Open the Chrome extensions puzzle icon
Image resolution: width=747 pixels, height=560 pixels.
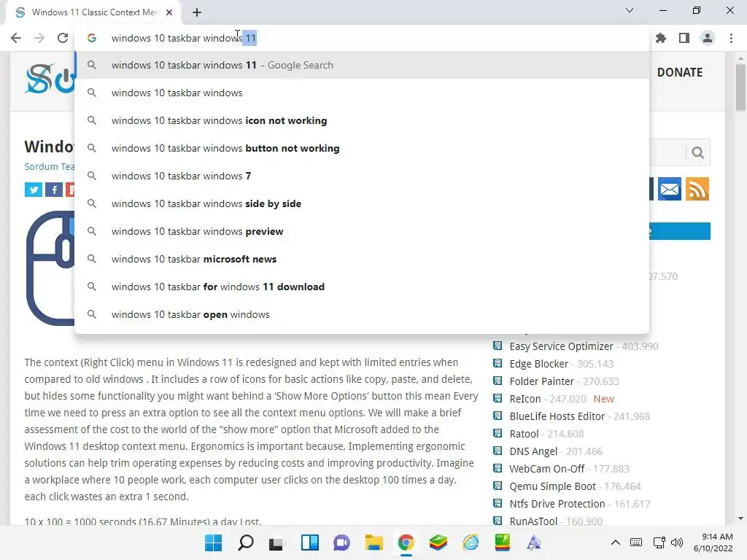click(x=661, y=38)
